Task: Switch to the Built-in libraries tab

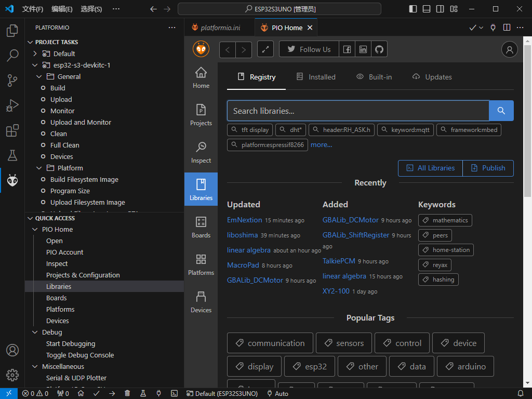Action: pyautogui.click(x=374, y=77)
